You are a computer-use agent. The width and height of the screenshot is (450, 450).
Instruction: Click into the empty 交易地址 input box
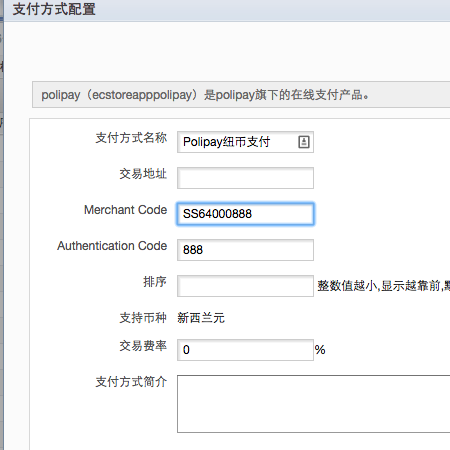[x=245, y=178]
